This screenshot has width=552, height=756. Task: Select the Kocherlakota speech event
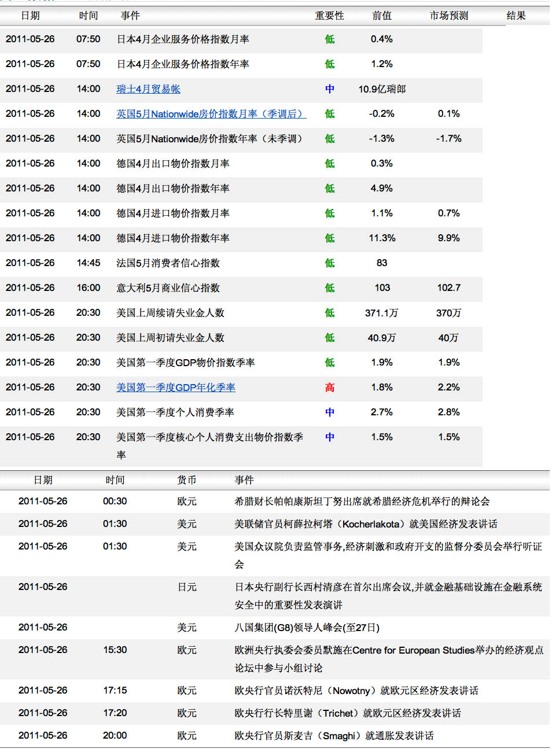click(366, 524)
